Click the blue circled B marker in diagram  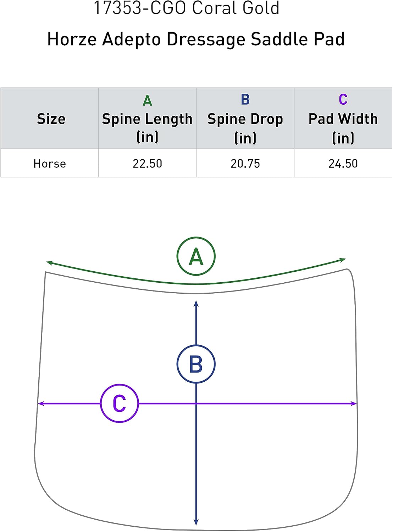tap(196, 364)
